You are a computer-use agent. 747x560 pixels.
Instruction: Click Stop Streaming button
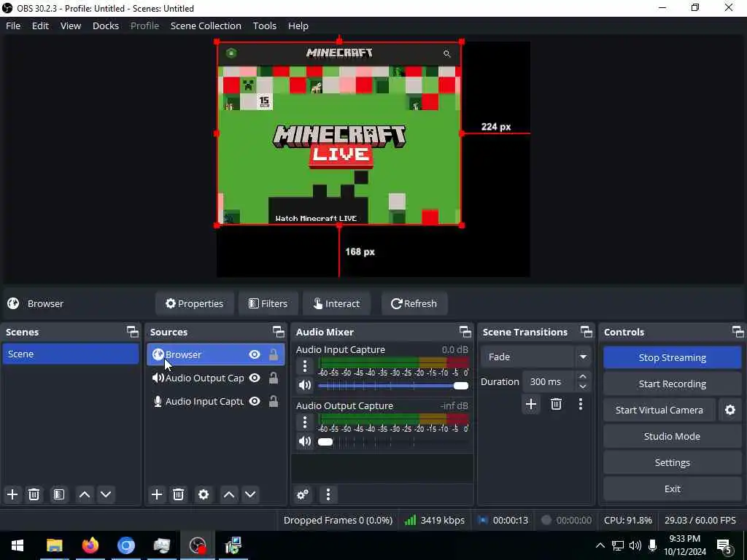coord(672,357)
